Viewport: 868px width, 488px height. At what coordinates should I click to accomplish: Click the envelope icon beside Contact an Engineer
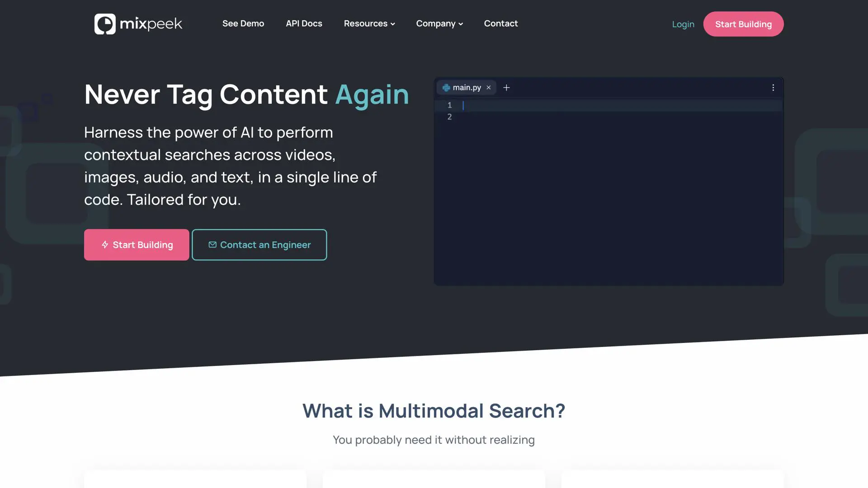click(x=212, y=245)
